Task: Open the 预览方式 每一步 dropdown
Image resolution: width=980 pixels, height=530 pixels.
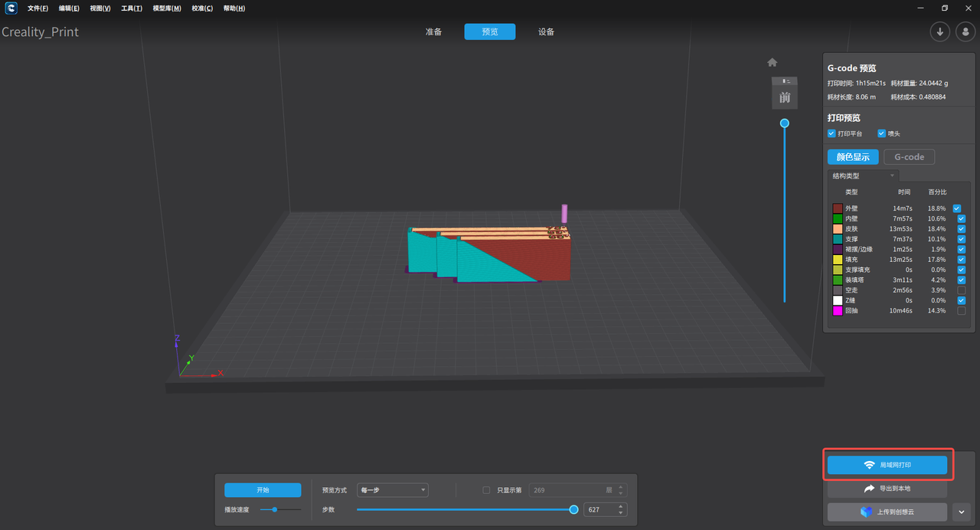Action: (393, 490)
